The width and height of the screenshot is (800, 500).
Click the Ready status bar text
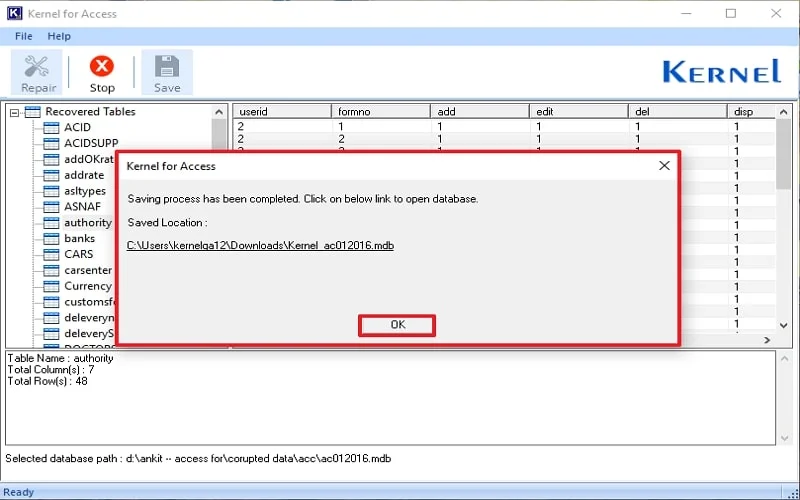tap(19, 492)
